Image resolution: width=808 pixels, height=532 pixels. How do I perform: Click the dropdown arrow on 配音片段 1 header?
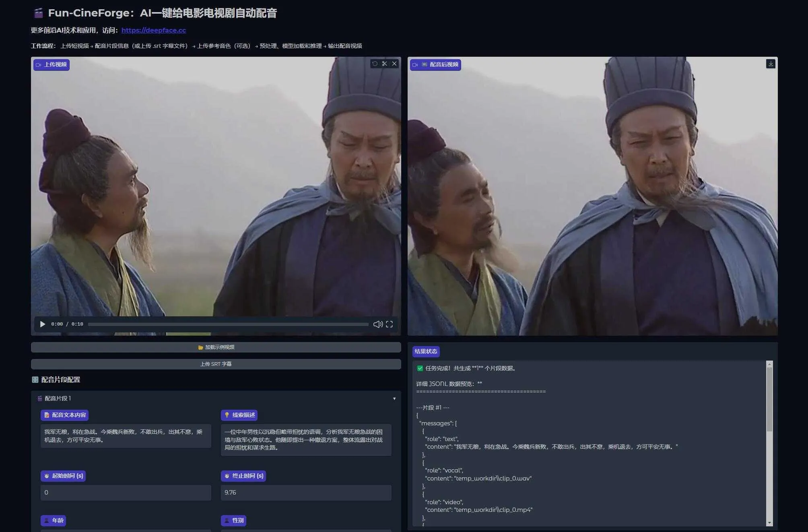(394, 398)
